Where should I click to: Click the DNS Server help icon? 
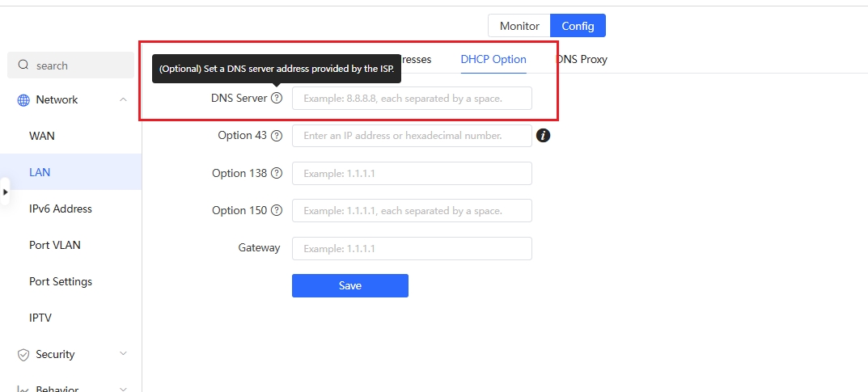(277, 98)
